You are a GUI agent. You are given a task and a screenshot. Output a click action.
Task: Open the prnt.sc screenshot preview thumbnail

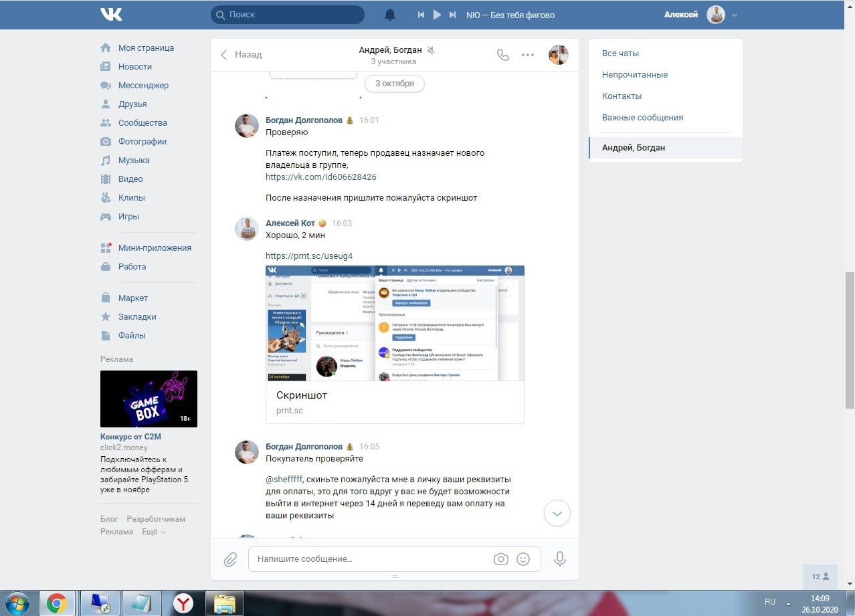point(395,323)
